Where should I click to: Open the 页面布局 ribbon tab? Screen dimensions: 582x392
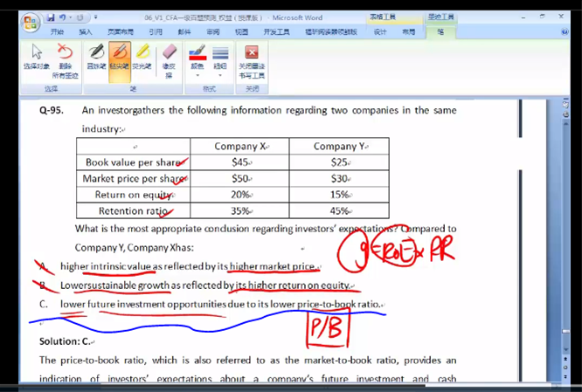click(119, 31)
